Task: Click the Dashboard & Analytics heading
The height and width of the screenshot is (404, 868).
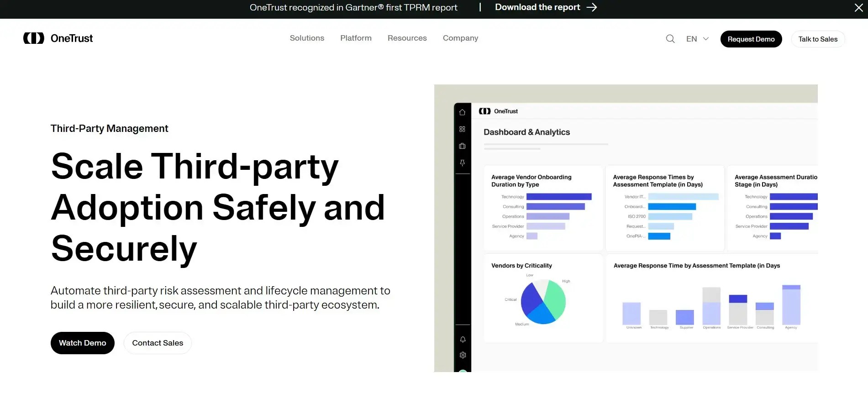Action: (x=526, y=132)
